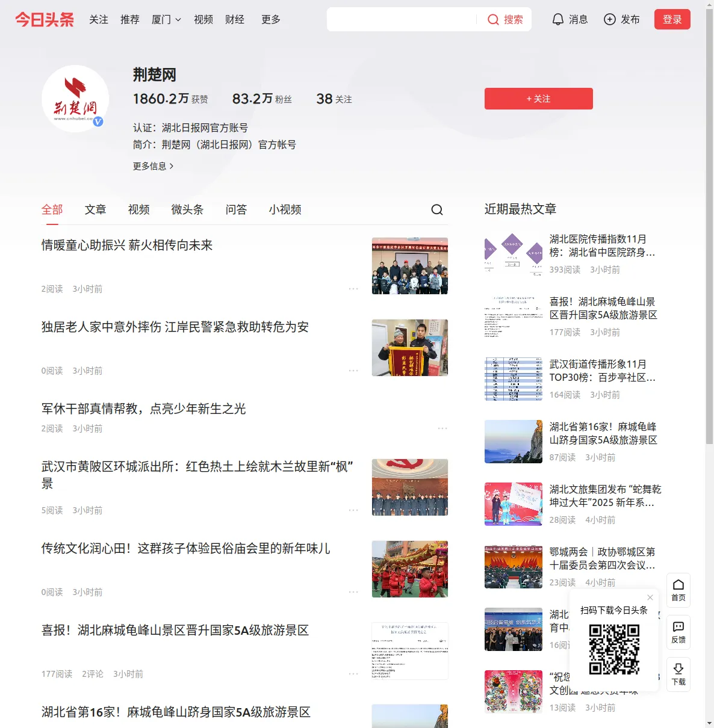Open more options for 独居老人 article
The height and width of the screenshot is (728, 714).
point(353,371)
